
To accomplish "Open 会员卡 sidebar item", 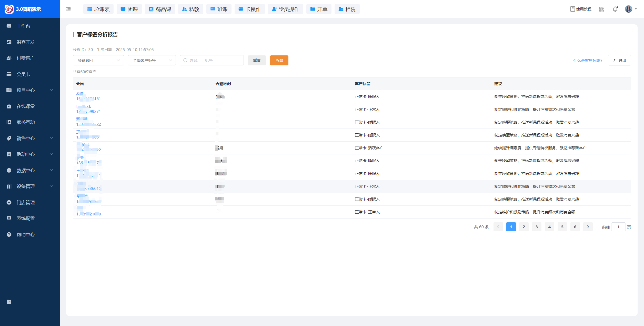I will pos(23,74).
